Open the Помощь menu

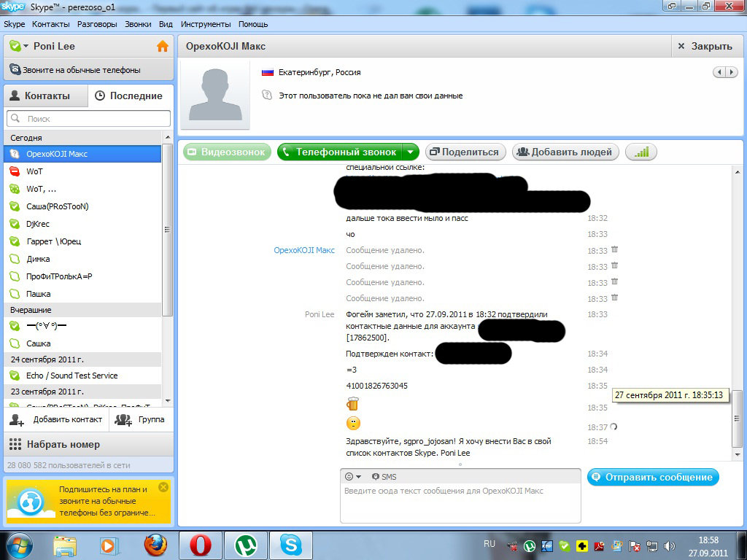tap(253, 24)
